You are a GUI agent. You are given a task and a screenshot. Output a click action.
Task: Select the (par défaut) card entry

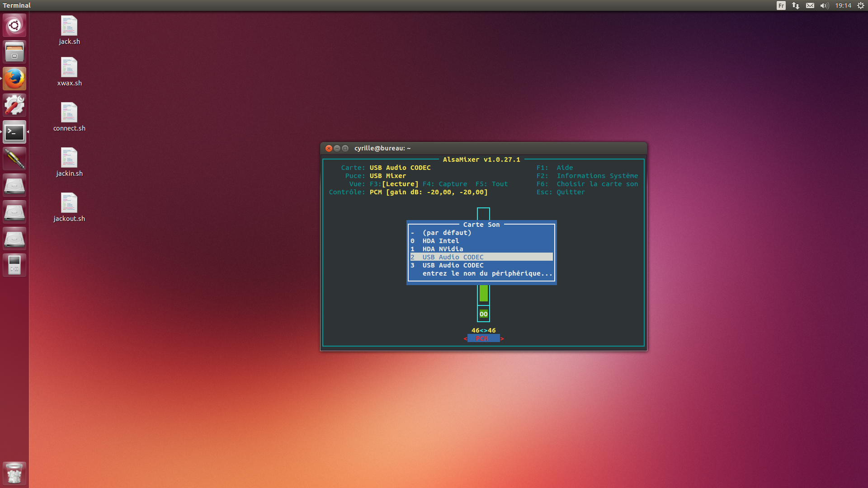(447, 233)
